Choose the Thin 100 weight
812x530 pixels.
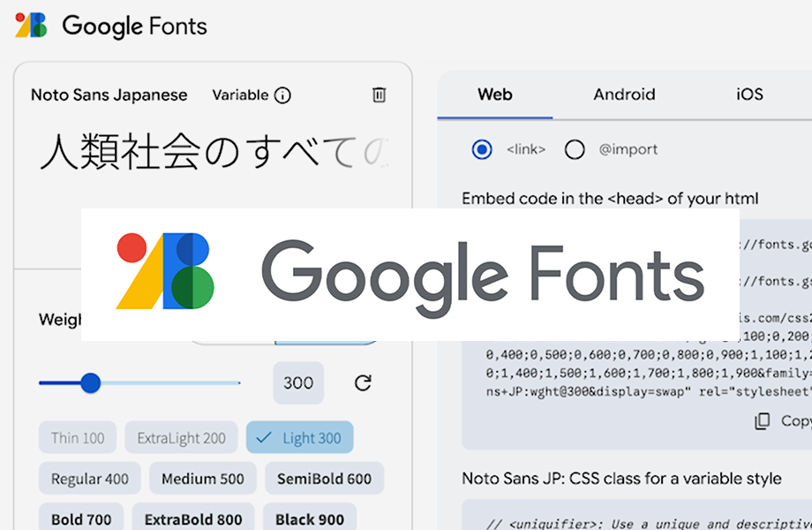coord(78,437)
